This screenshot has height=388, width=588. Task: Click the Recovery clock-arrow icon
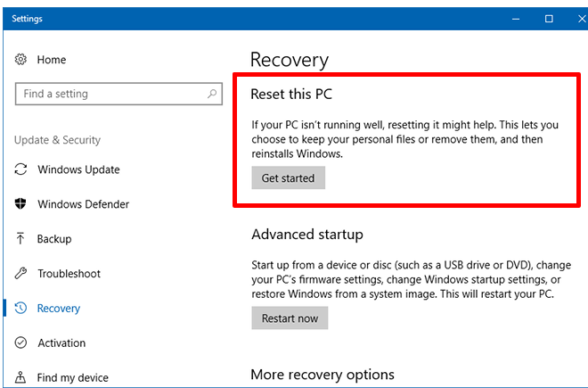pos(21,309)
